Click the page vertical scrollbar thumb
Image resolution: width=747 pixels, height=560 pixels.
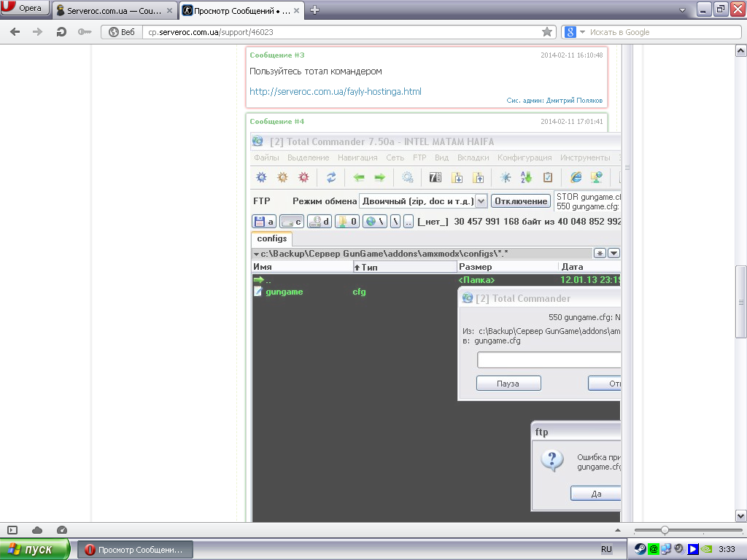[x=740, y=302]
